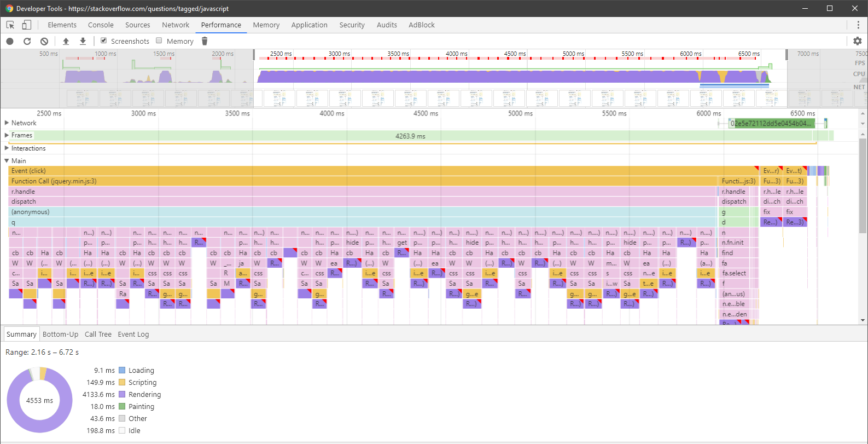Open the Elements panel tab

[x=62, y=25]
